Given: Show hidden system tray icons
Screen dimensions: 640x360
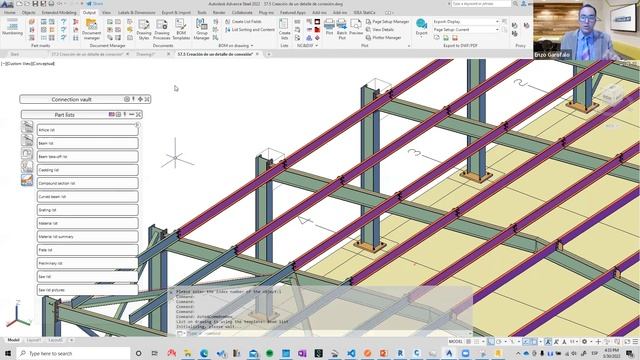Looking at the screenshot, I should tap(518, 353).
